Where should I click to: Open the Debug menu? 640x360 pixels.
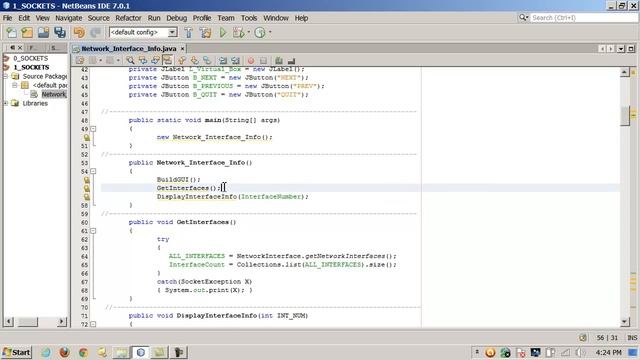point(176,18)
